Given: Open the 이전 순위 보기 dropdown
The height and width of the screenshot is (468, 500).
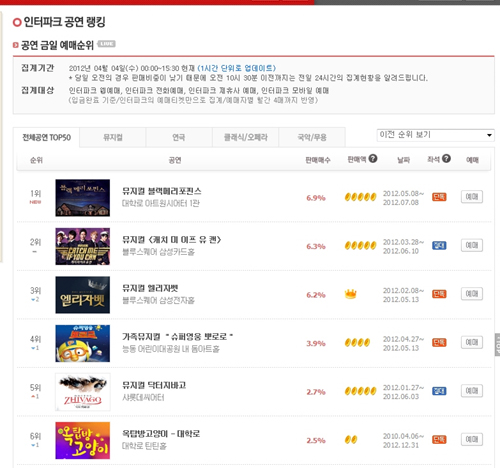Looking at the screenshot, I should coord(436,135).
